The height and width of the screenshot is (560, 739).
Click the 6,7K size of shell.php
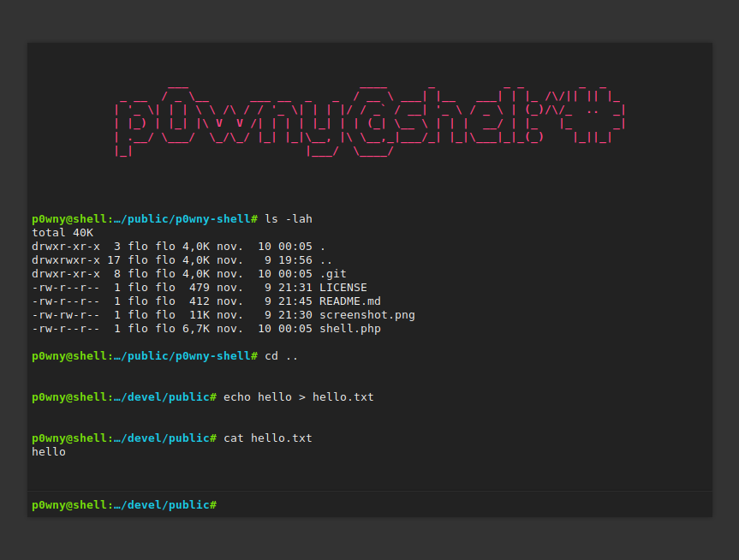tap(196, 329)
